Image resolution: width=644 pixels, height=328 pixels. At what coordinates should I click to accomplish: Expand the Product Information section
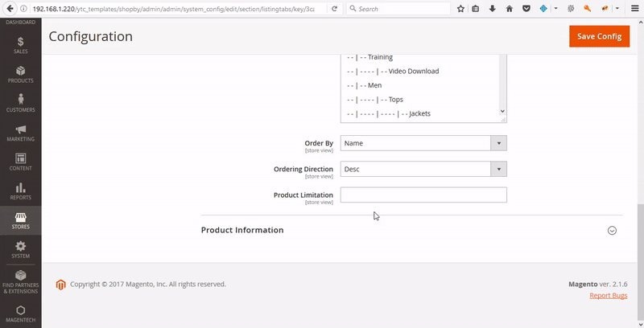point(612,230)
